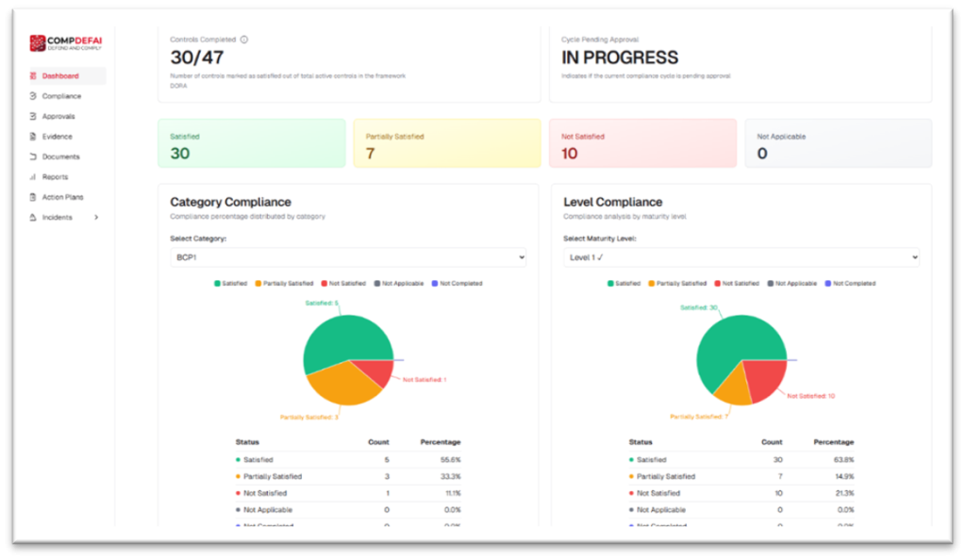Expand the Incidents submenu chevron
966x560 pixels.
point(95,218)
